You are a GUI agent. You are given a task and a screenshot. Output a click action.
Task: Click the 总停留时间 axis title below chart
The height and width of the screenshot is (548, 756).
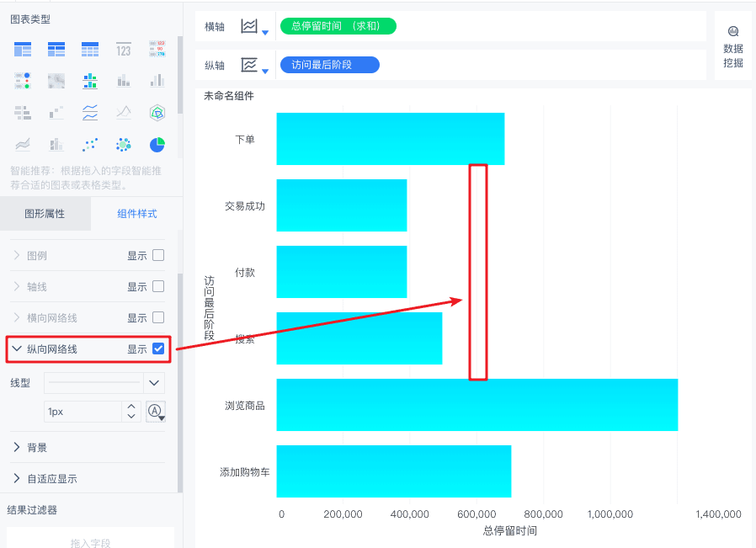click(510, 530)
